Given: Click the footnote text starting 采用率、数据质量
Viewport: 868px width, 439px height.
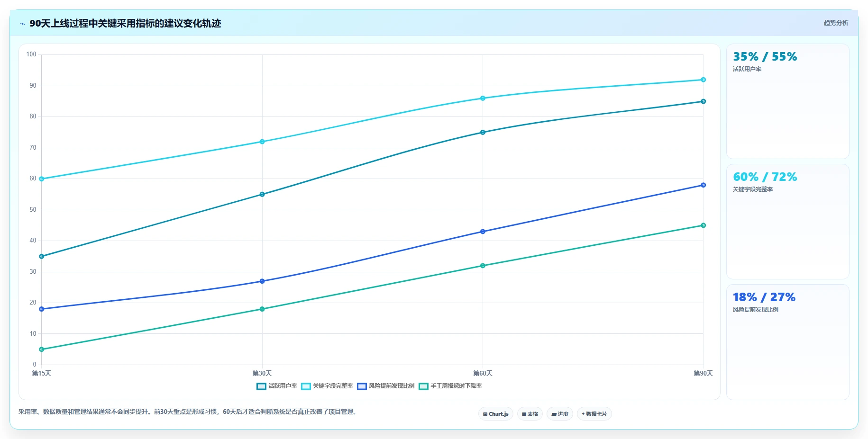Looking at the screenshot, I should [189, 412].
